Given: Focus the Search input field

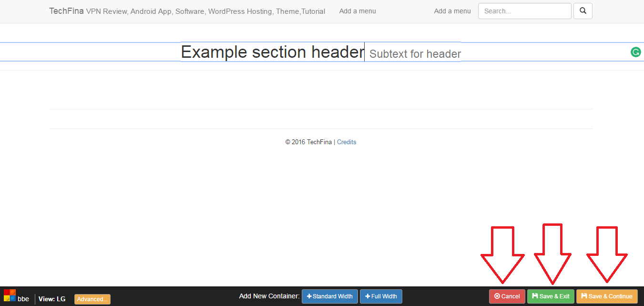Looking at the screenshot, I should coord(524,11).
